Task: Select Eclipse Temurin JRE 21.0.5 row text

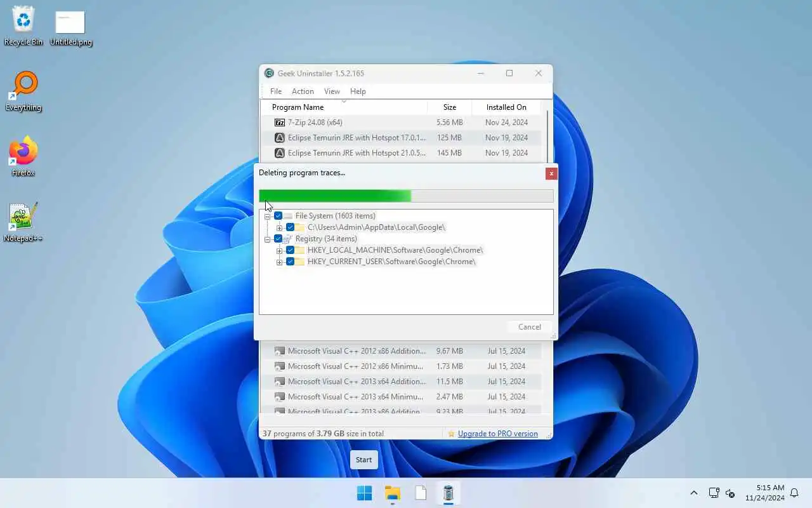Action: pyautogui.click(x=357, y=153)
